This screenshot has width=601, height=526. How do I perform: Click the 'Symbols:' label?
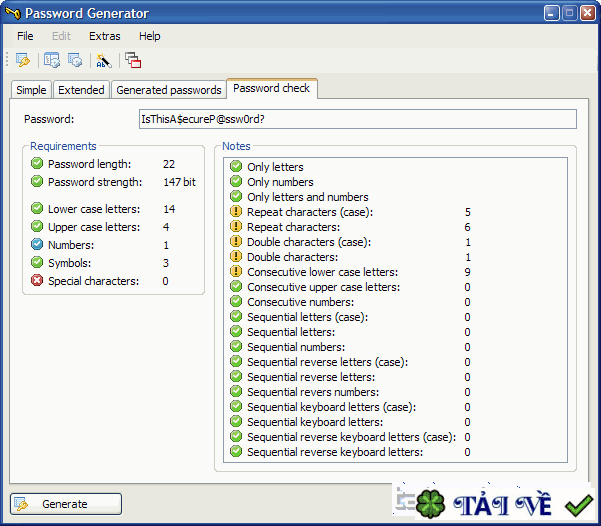pyautogui.click(x=69, y=263)
